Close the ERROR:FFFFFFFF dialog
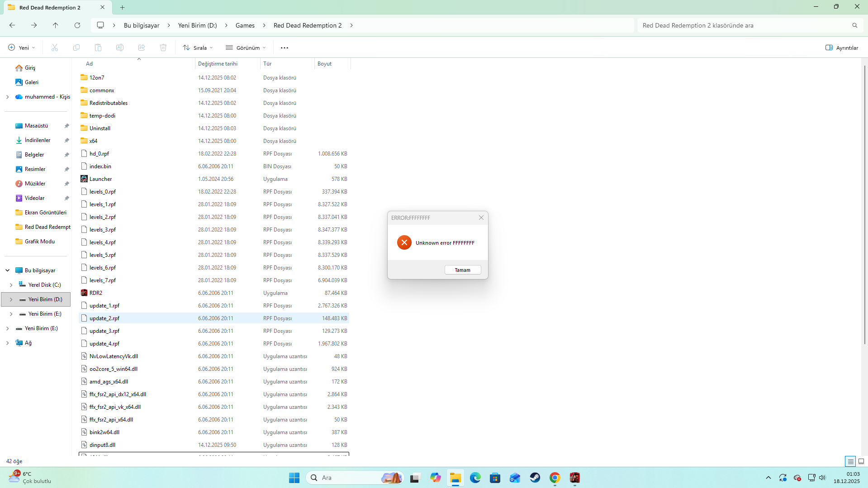 tap(481, 218)
